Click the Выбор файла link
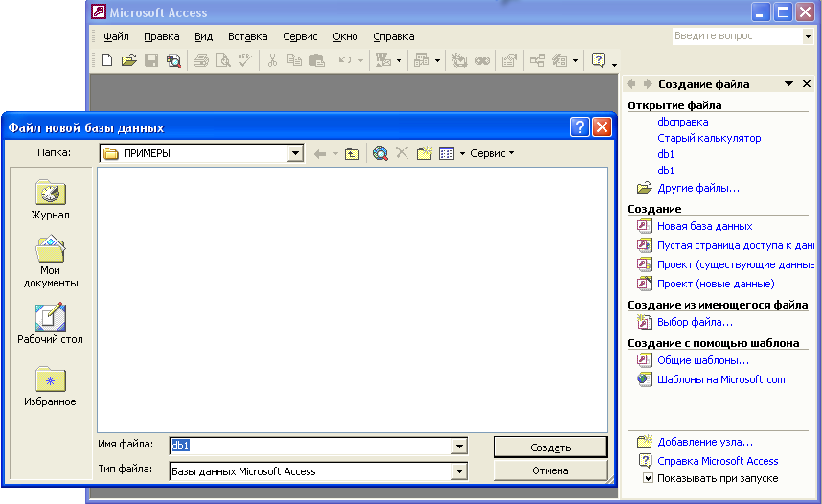Viewport: 822px width, 504px height. (695, 322)
